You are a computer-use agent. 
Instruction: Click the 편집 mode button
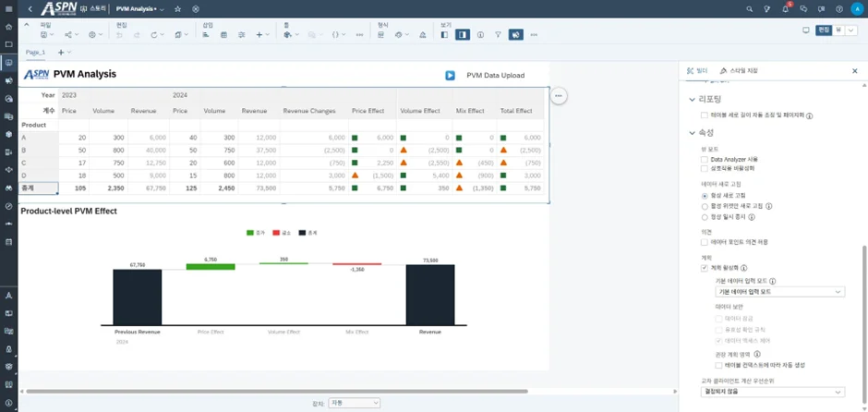click(x=824, y=30)
